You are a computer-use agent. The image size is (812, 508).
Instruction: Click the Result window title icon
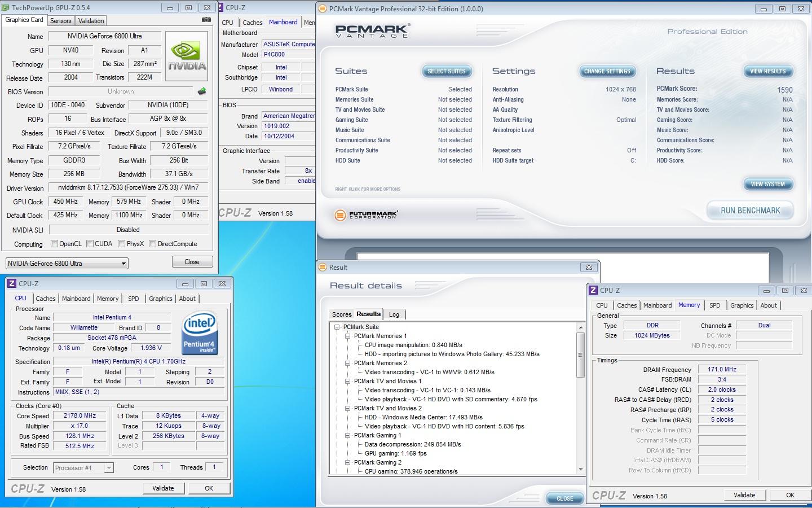pyautogui.click(x=323, y=267)
